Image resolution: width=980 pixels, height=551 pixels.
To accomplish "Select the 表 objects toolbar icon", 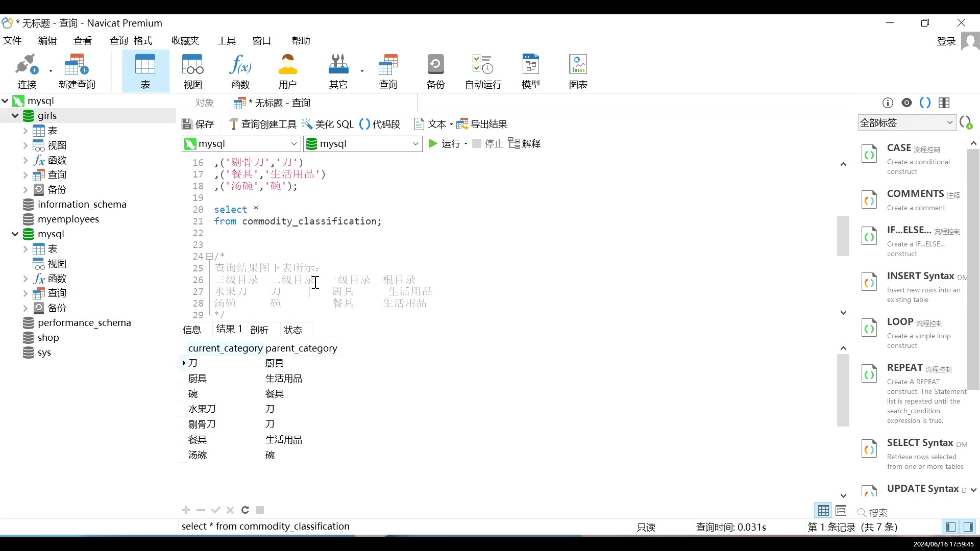I will (145, 70).
